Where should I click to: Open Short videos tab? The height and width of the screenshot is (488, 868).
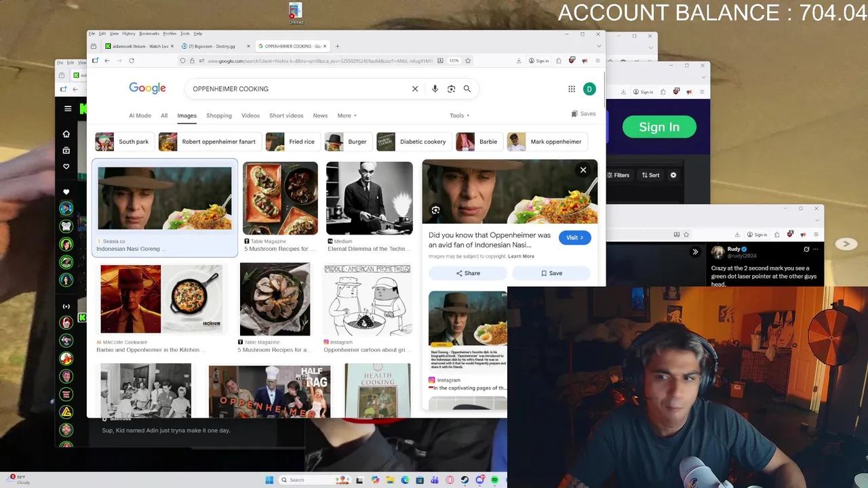pos(286,116)
